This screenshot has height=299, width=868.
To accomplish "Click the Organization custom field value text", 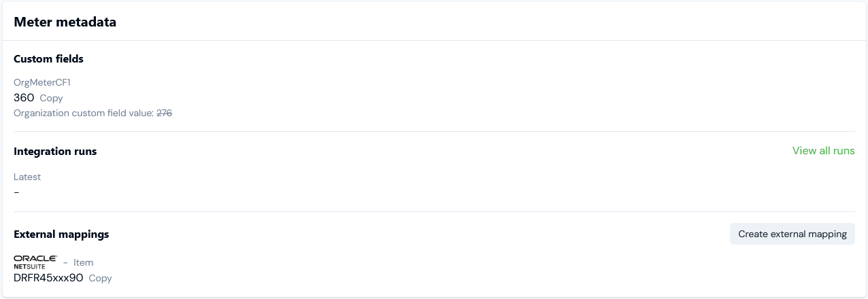I will coord(84,113).
